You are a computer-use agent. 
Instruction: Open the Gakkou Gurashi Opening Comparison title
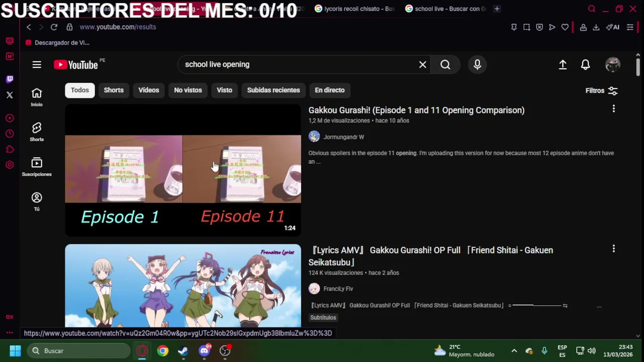click(x=416, y=110)
